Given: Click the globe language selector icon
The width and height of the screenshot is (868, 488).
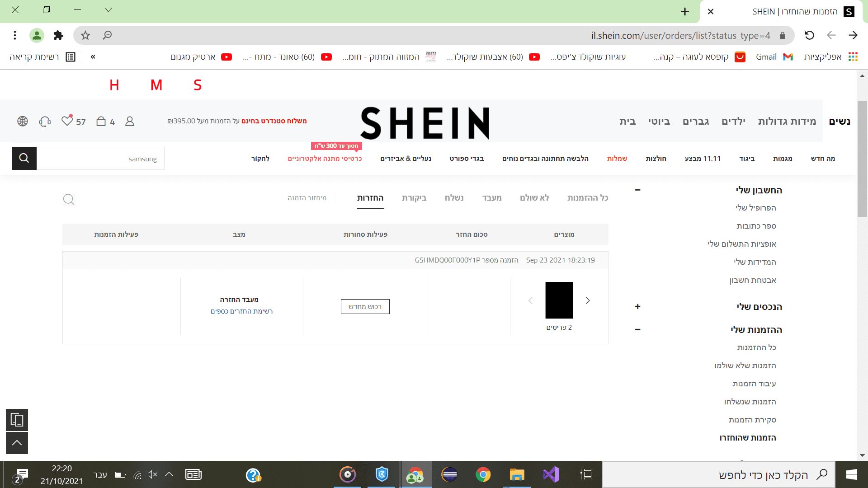Looking at the screenshot, I should click(x=23, y=121).
